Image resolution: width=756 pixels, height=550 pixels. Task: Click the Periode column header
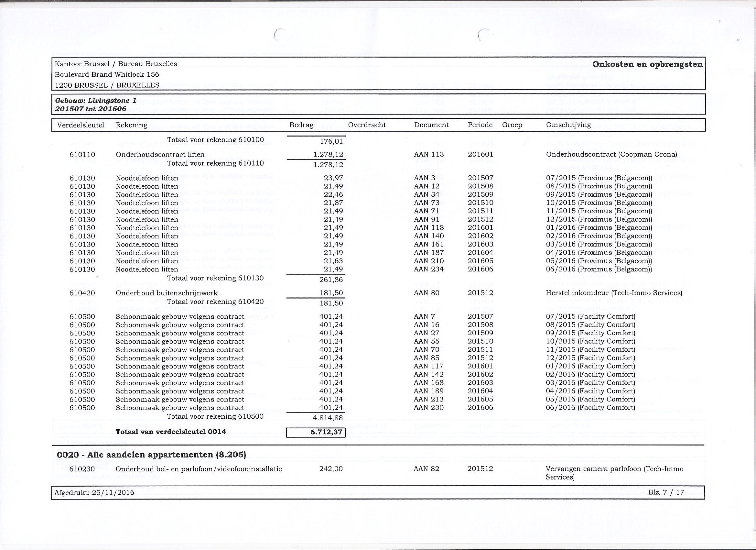(480, 125)
